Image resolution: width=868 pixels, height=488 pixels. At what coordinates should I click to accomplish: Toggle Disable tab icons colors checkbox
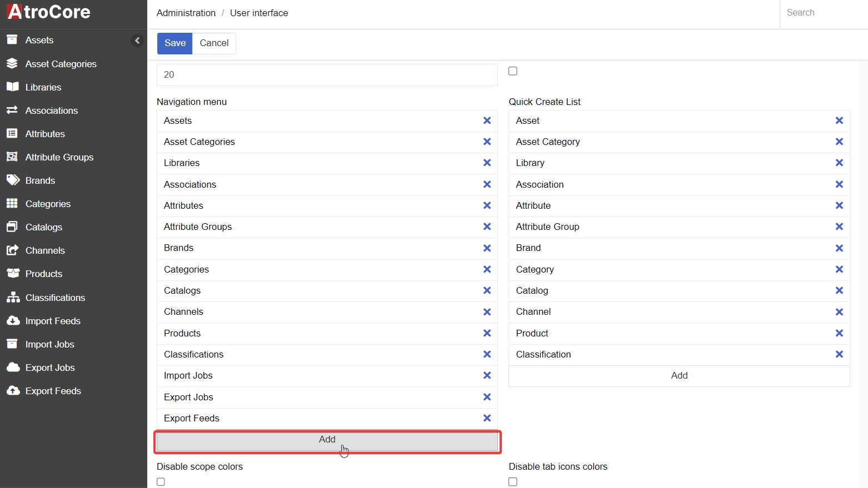513,482
